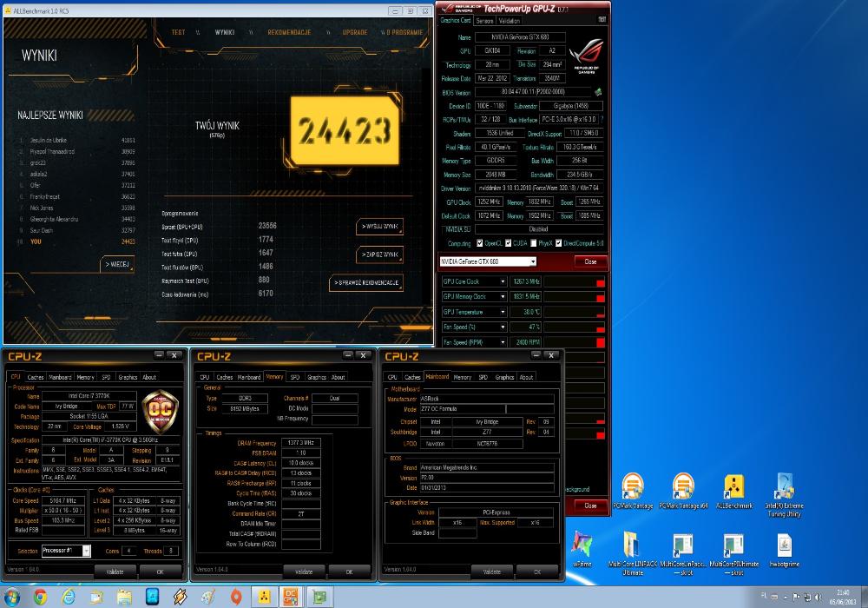
Task: Click WIĘCEJ under best results list
Action: [x=117, y=264]
